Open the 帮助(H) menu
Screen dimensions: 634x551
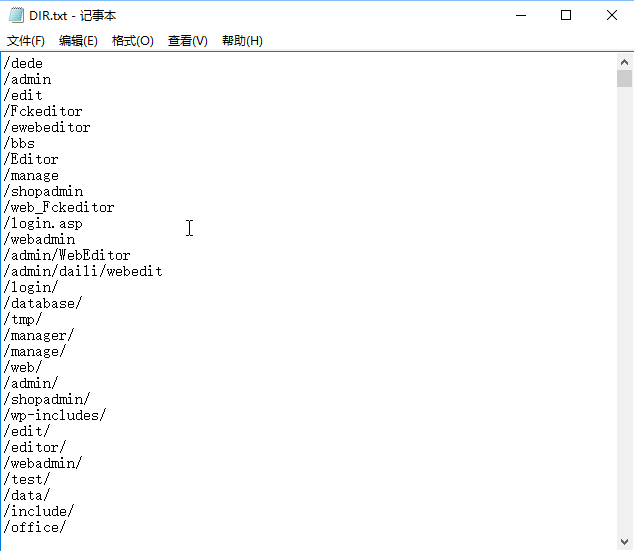click(x=242, y=41)
